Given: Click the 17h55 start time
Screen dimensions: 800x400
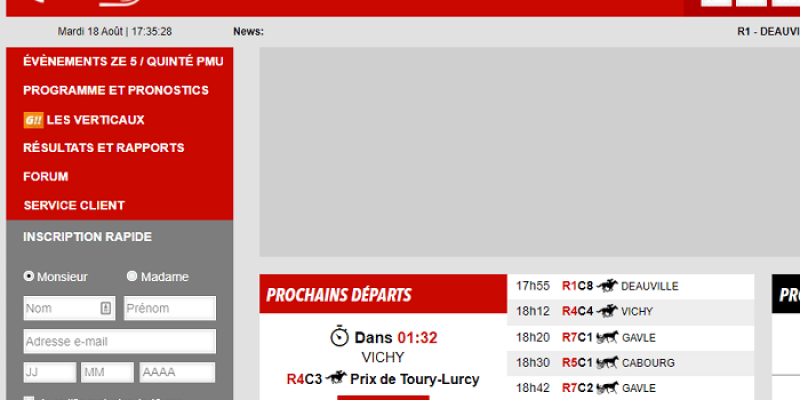Looking at the screenshot, I should coord(533,286).
